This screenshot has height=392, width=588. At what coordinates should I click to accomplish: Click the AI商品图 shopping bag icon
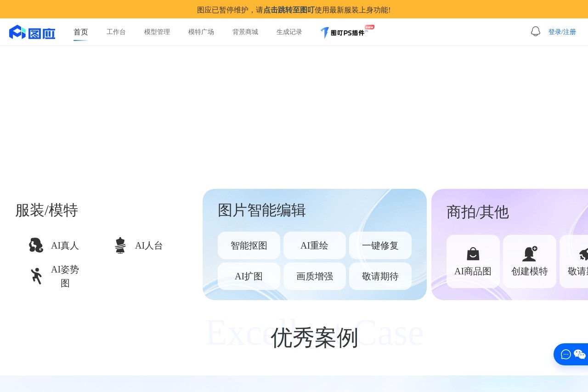(473, 254)
